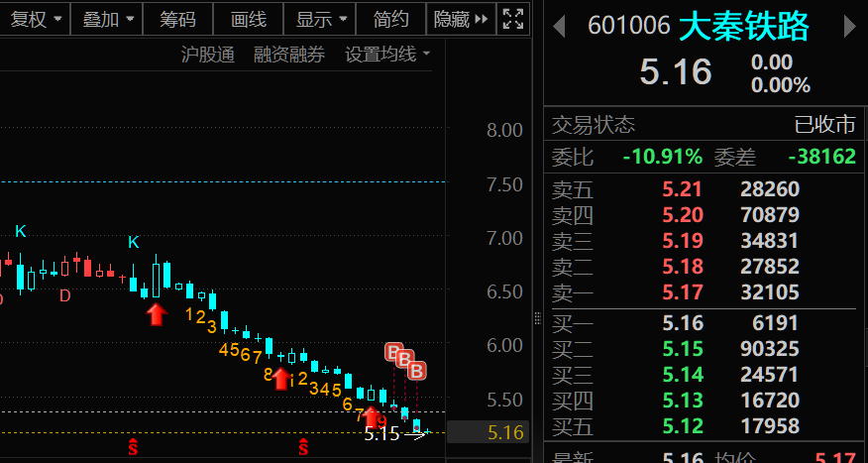Click the 筹码 toolbar button

pyautogui.click(x=177, y=20)
